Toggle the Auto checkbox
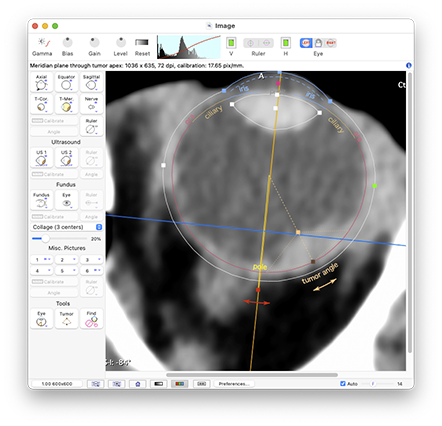Image resolution: width=442 pixels, height=426 pixels. click(x=343, y=384)
